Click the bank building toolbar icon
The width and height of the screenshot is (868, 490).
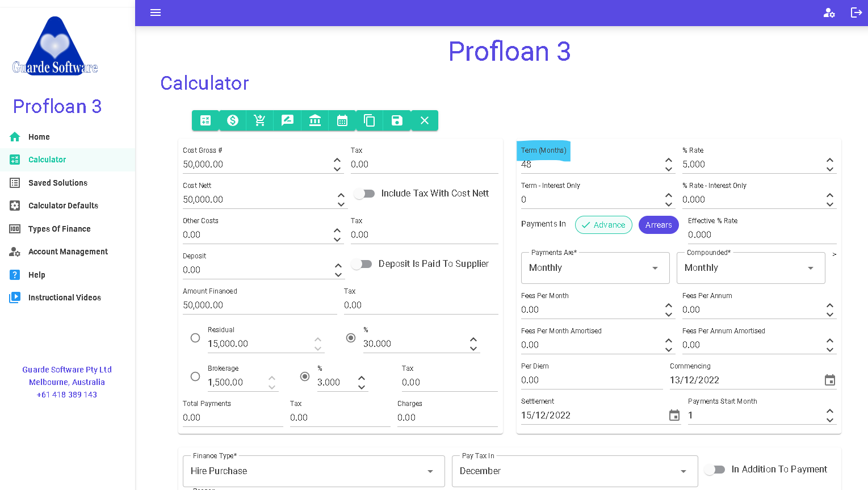click(315, 120)
